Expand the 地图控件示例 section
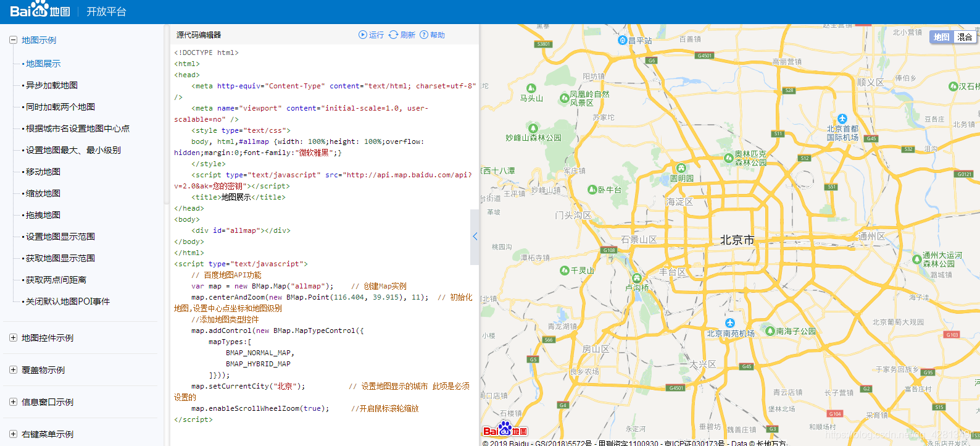Image resolution: width=980 pixels, height=446 pixels. (x=13, y=338)
